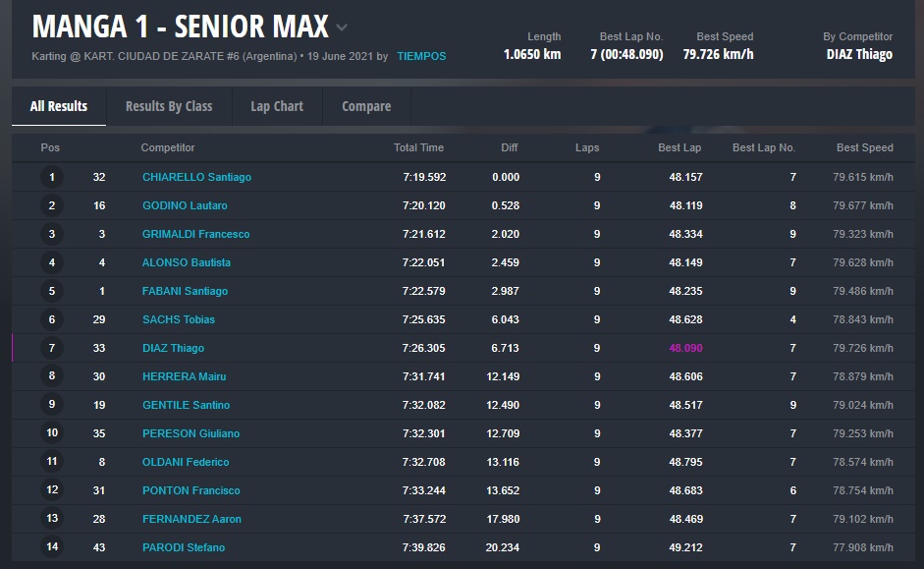
Task: View DIAZ Thiago's competitor details
Action: tap(173, 348)
